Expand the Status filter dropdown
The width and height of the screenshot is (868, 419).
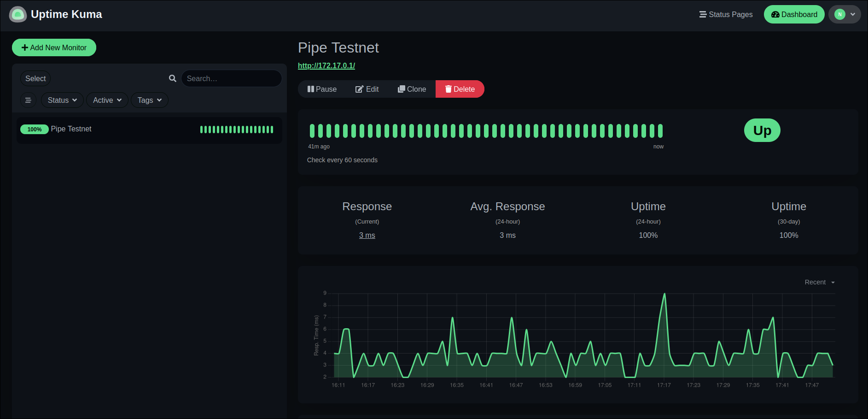[62, 100]
